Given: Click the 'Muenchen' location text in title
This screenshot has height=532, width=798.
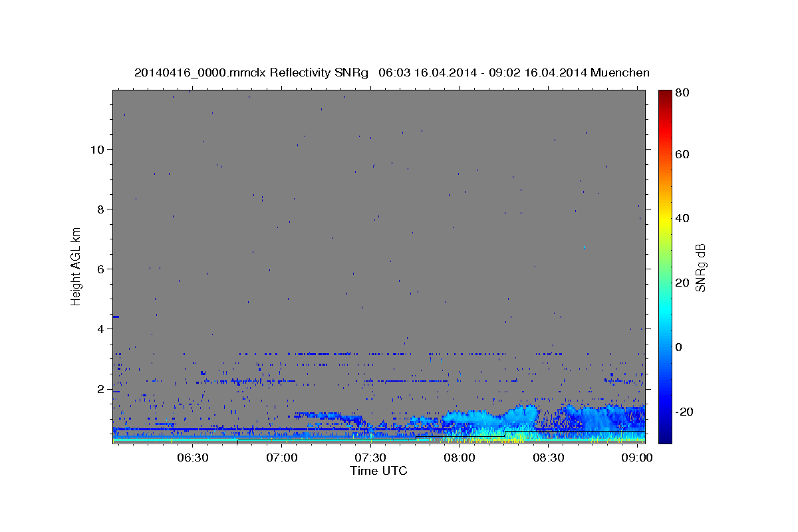Looking at the screenshot, I should tap(619, 72).
